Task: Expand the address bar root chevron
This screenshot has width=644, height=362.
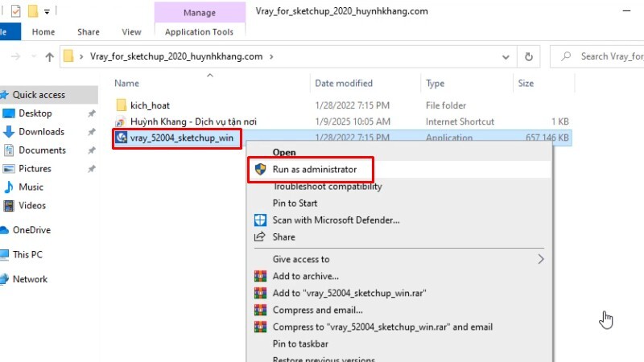Action: [x=81, y=56]
